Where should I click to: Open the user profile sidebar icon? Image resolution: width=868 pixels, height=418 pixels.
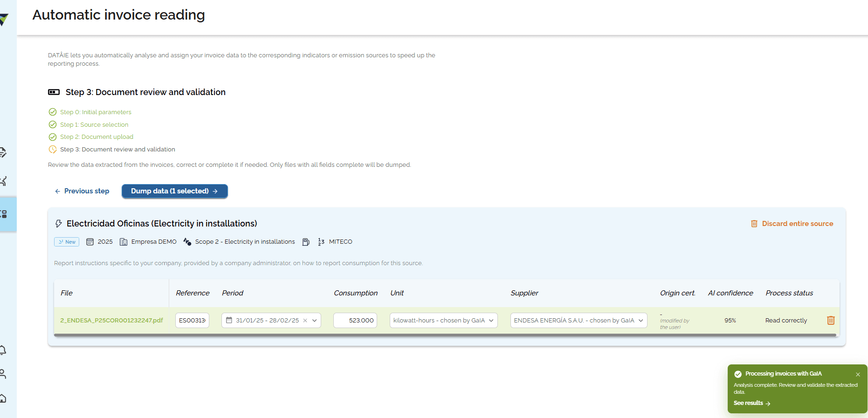click(3, 374)
